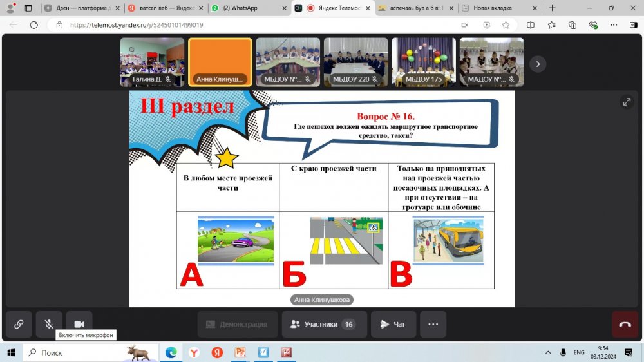Open camera permission icon in address bar

pyautogui.click(x=464, y=25)
